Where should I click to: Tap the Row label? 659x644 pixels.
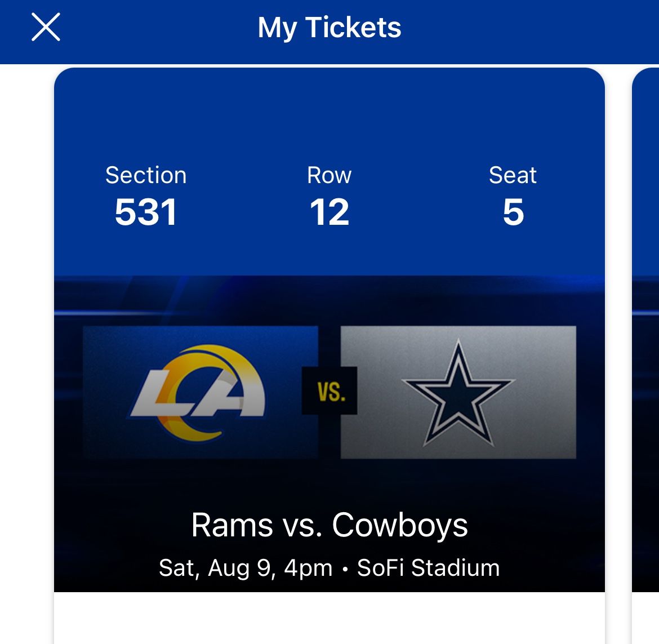click(329, 175)
